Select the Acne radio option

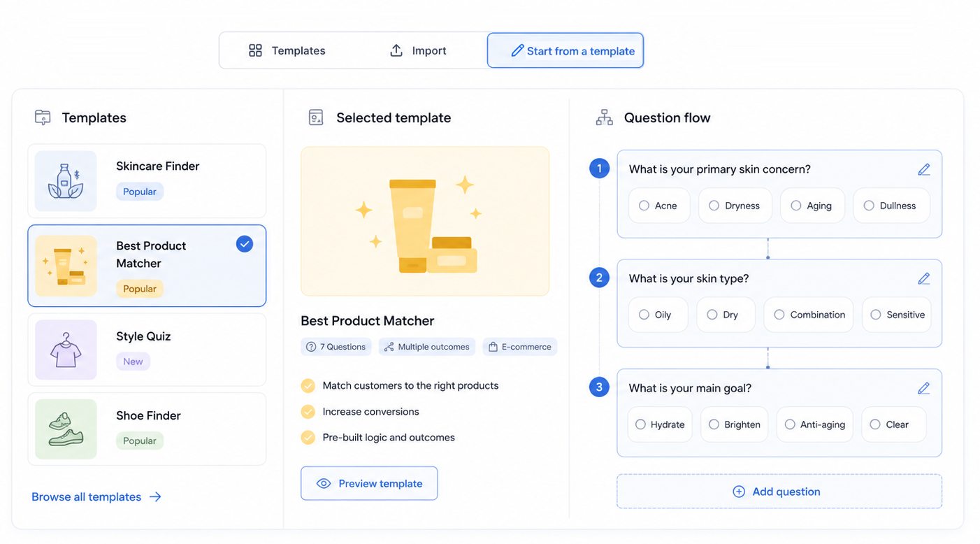pyautogui.click(x=658, y=206)
